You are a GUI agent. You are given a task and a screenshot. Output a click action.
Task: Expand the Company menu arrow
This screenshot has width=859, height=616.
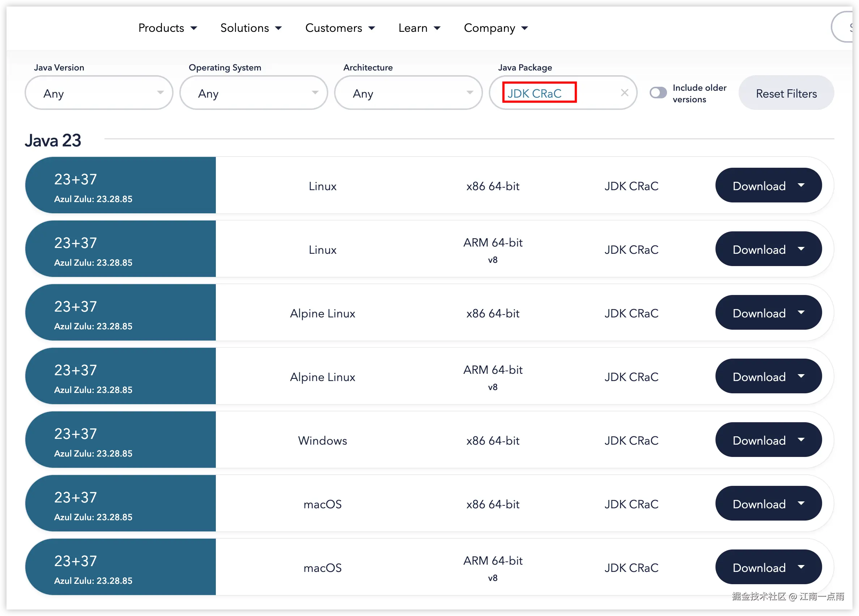click(525, 29)
